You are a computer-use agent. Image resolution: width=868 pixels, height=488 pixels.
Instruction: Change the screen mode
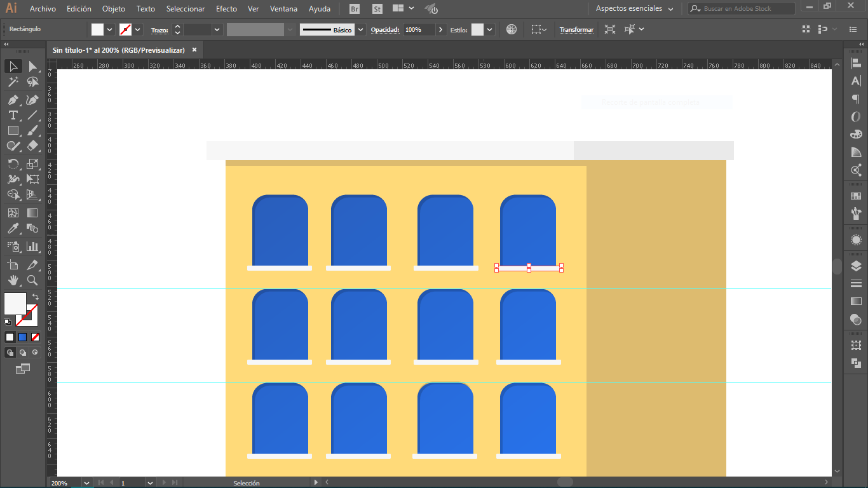pyautogui.click(x=23, y=368)
